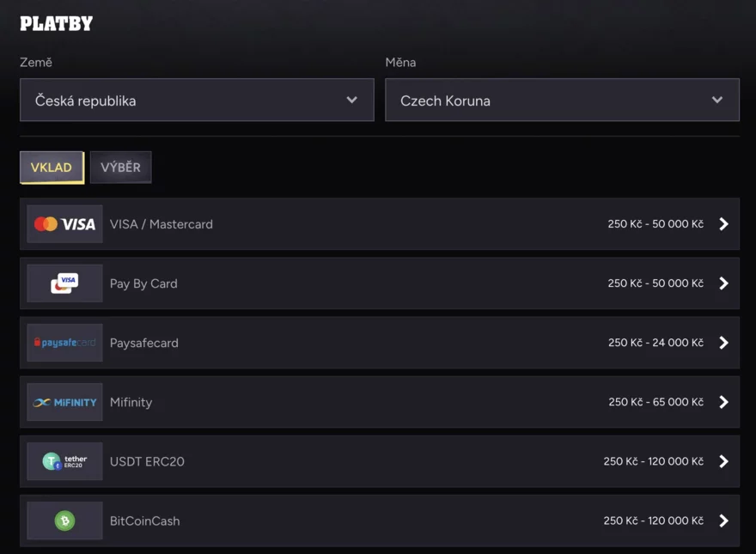Click the '250 Kč - 65 000 Kč' limit
Screen dimensions: 756x554
pyautogui.click(x=655, y=402)
